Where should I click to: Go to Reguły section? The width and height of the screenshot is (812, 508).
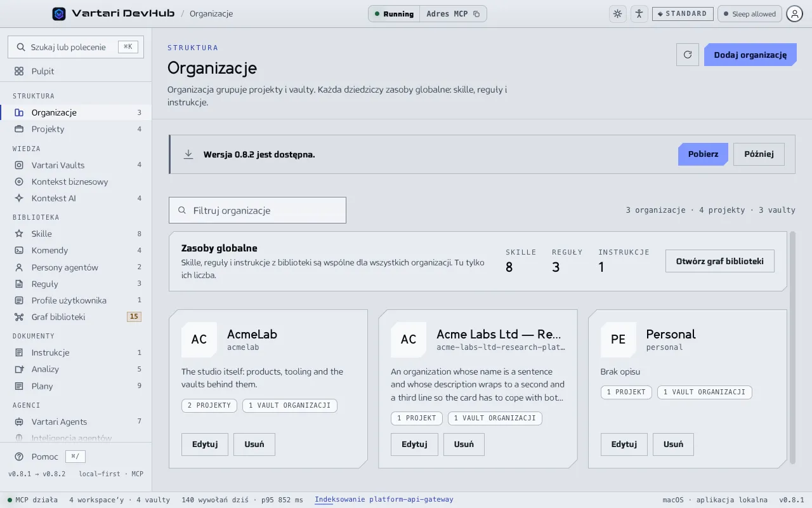click(x=76, y=284)
